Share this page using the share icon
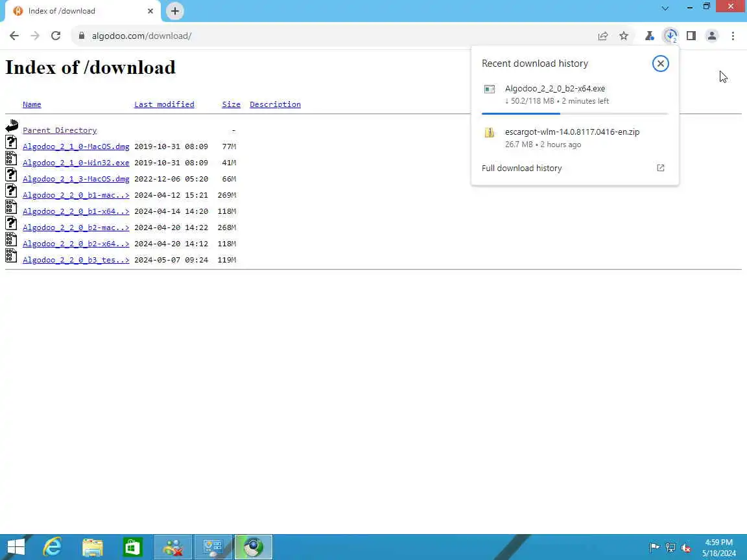Image resolution: width=747 pixels, height=560 pixels. point(602,36)
